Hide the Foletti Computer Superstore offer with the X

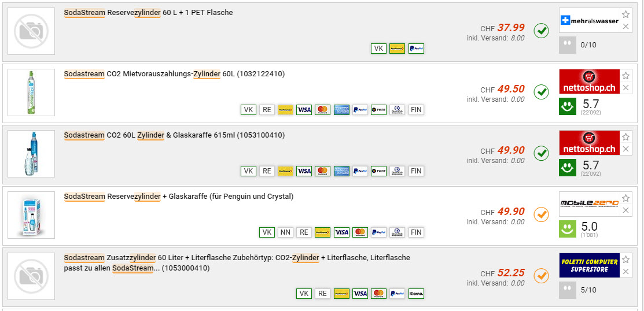click(x=625, y=272)
